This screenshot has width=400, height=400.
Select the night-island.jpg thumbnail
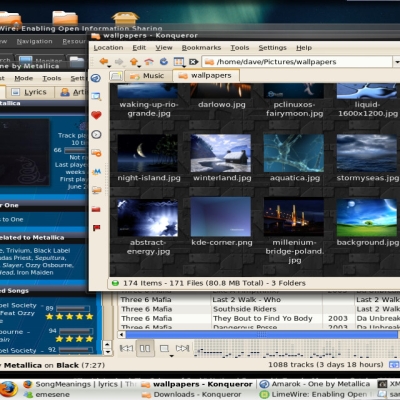pos(147,153)
